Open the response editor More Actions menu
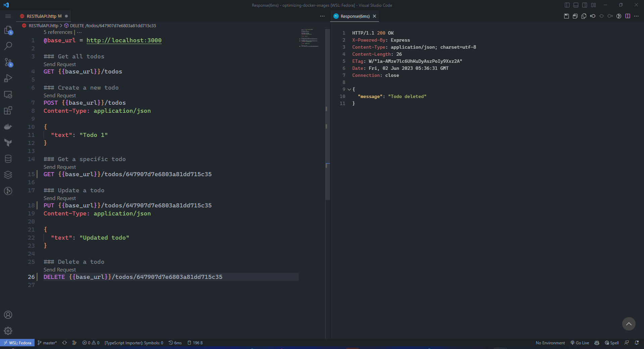Image resolution: width=644 pixels, height=349 pixels. coord(636,16)
